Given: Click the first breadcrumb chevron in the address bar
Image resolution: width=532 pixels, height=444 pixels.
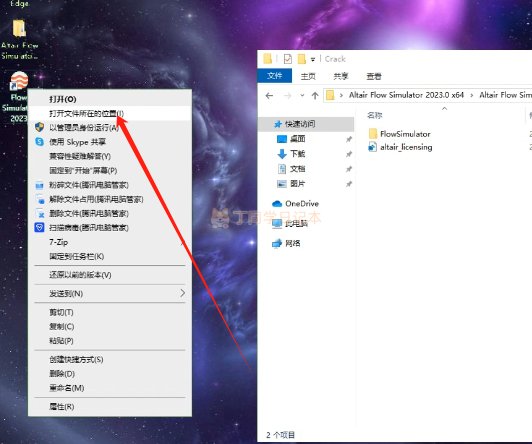Looking at the screenshot, I should [341, 95].
